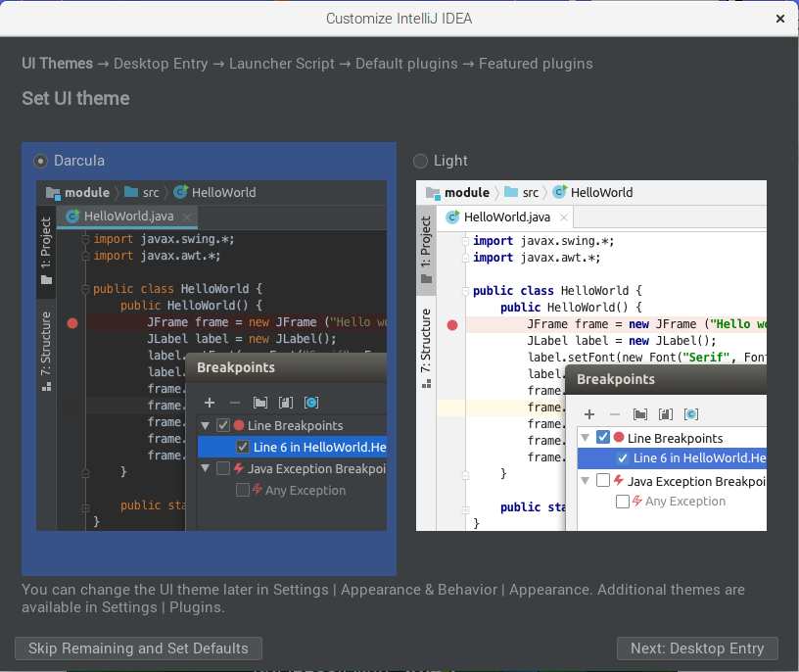
Task: Click the UI Themes step in breadcrumb
Action: point(57,64)
